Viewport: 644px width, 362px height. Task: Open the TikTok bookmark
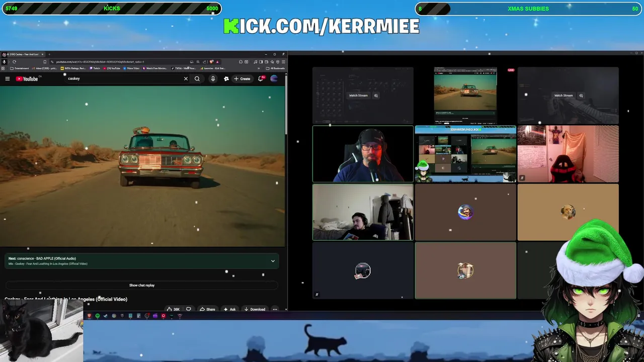coord(184,68)
